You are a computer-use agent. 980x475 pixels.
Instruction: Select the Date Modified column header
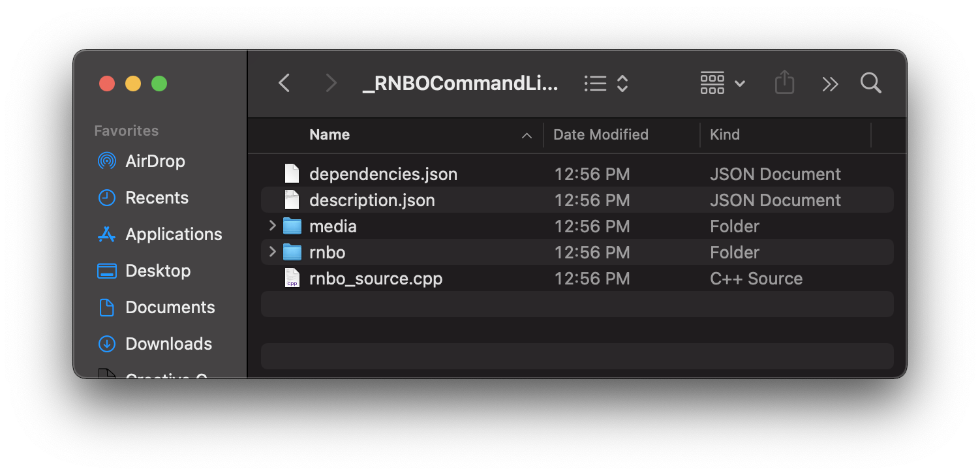pyautogui.click(x=600, y=134)
